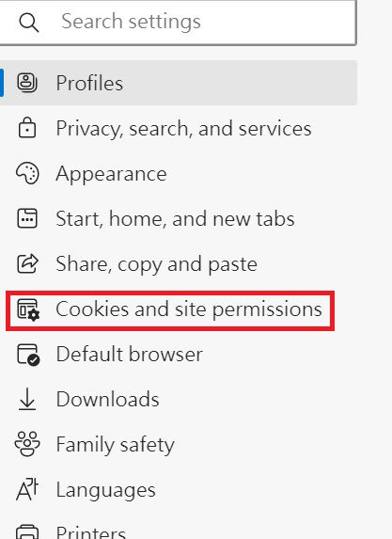This screenshot has width=392, height=539.
Task: Click the Appearance palette icon
Action: point(27,173)
